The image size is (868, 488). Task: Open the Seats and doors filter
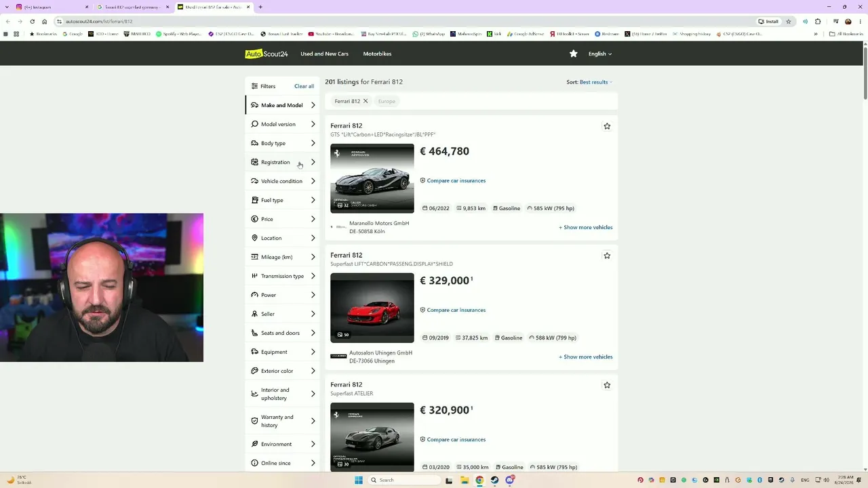pyautogui.click(x=283, y=333)
